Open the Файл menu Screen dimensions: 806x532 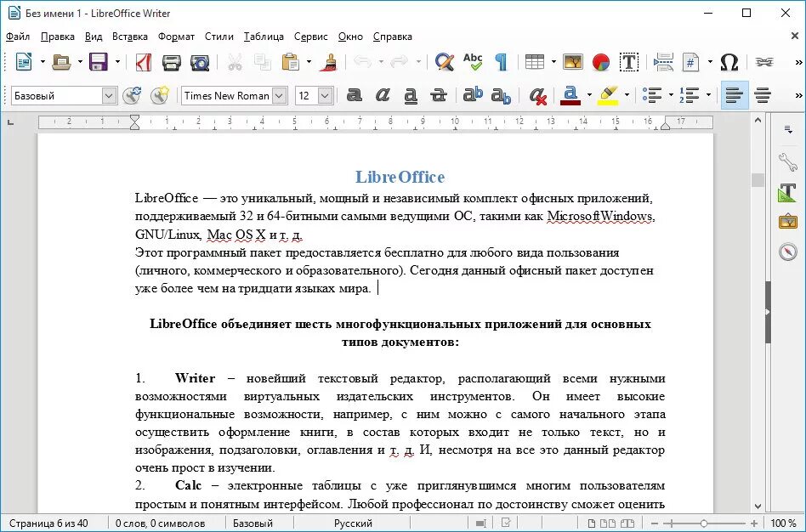[18, 37]
